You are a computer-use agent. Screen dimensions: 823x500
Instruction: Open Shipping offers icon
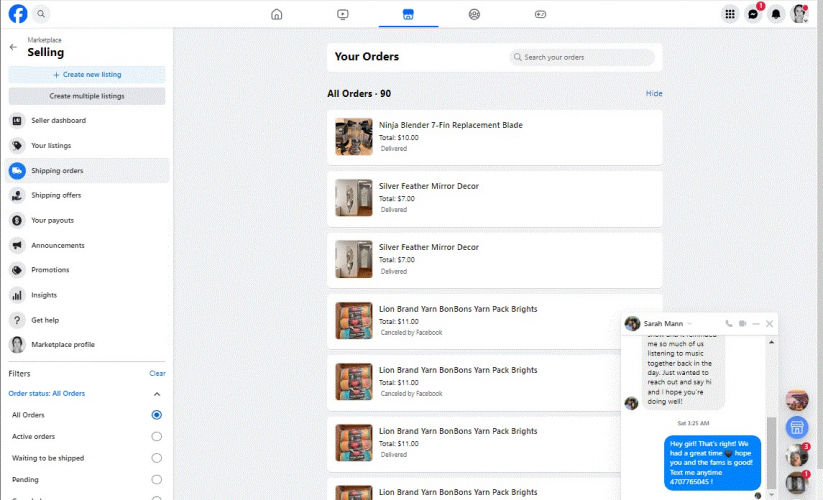point(17,195)
